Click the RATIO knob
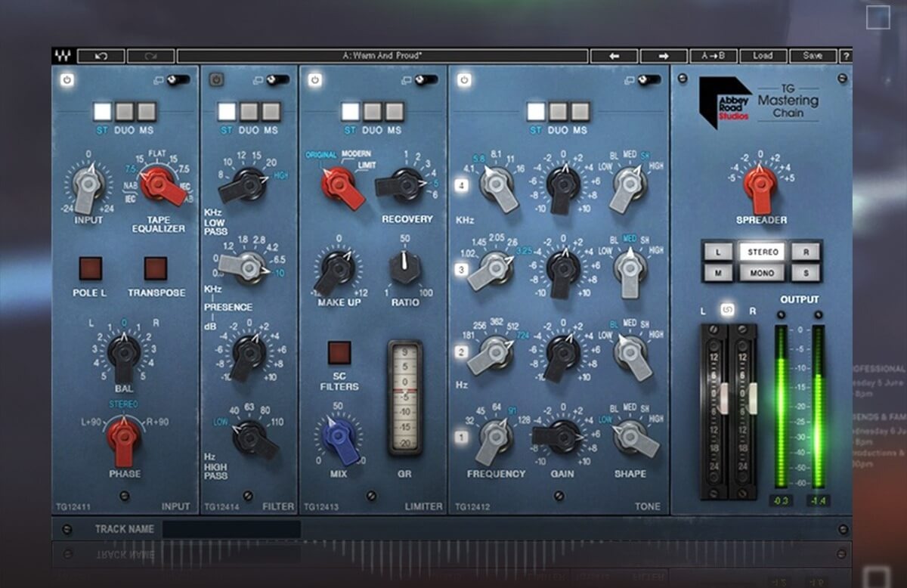Image resolution: width=907 pixels, height=588 pixels. click(406, 268)
